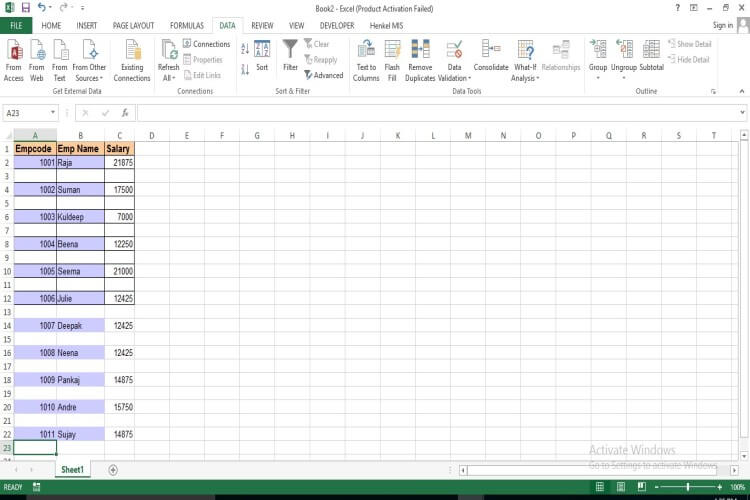
Task: Click in the formula bar input
Action: coord(438,113)
